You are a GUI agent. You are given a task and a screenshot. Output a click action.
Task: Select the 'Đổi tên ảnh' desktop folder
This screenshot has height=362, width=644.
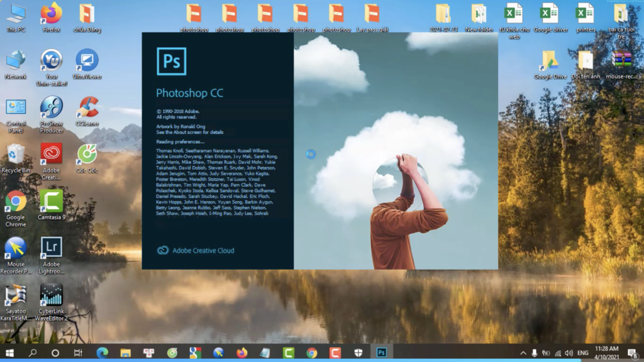[586, 65]
